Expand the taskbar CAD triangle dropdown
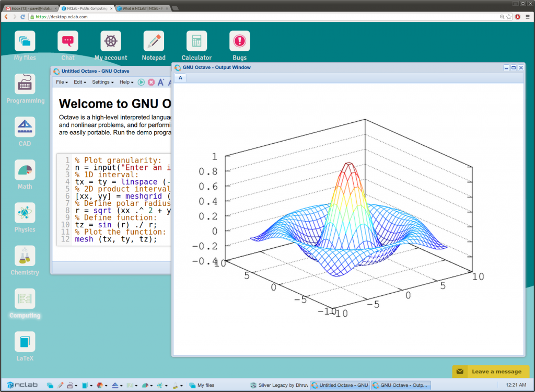The image size is (535, 392). [121, 386]
